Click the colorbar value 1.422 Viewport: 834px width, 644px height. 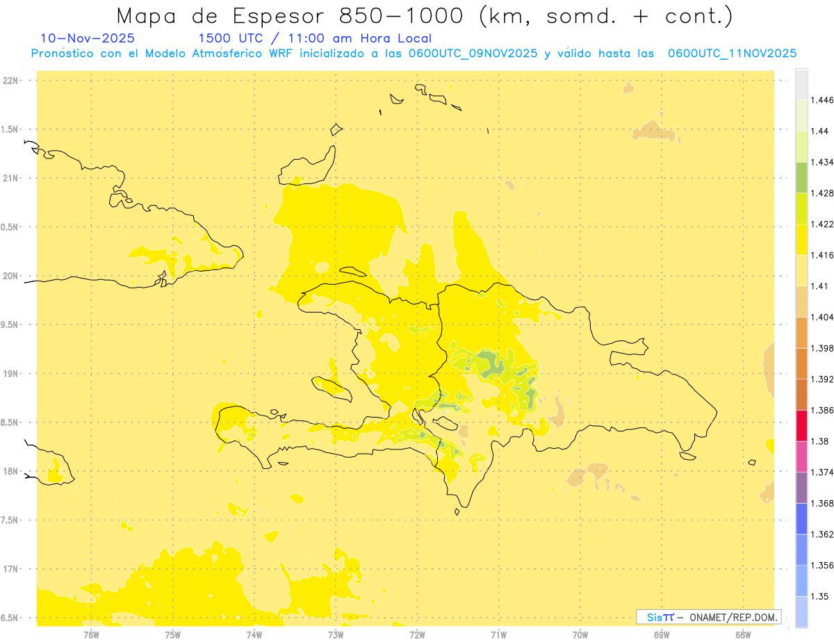(822, 224)
